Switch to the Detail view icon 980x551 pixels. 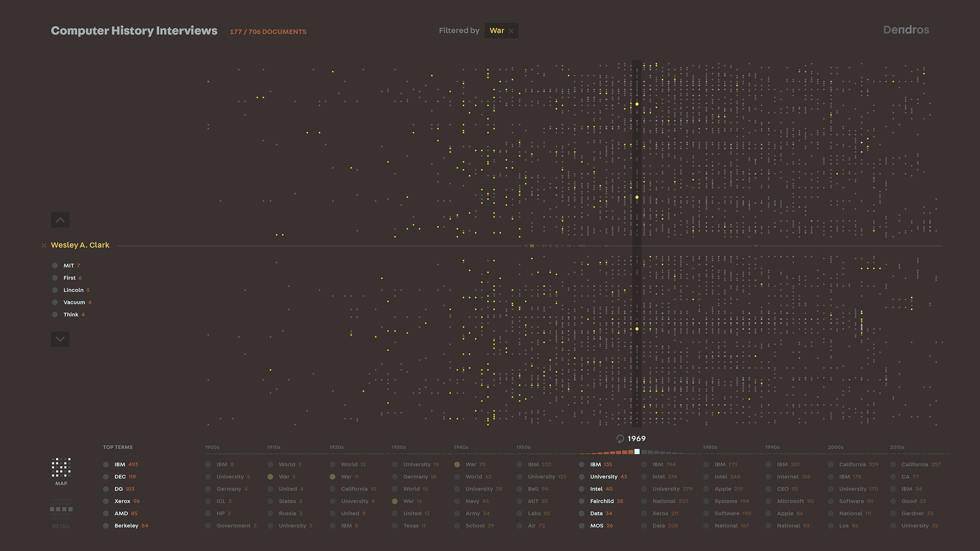pyautogui.click(x=61, y=509)
